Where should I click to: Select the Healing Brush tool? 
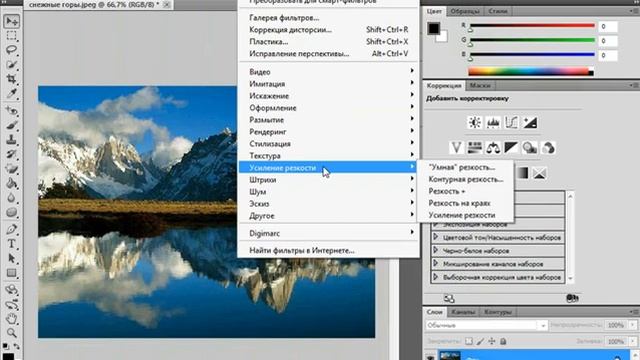(x=11, y=111)
